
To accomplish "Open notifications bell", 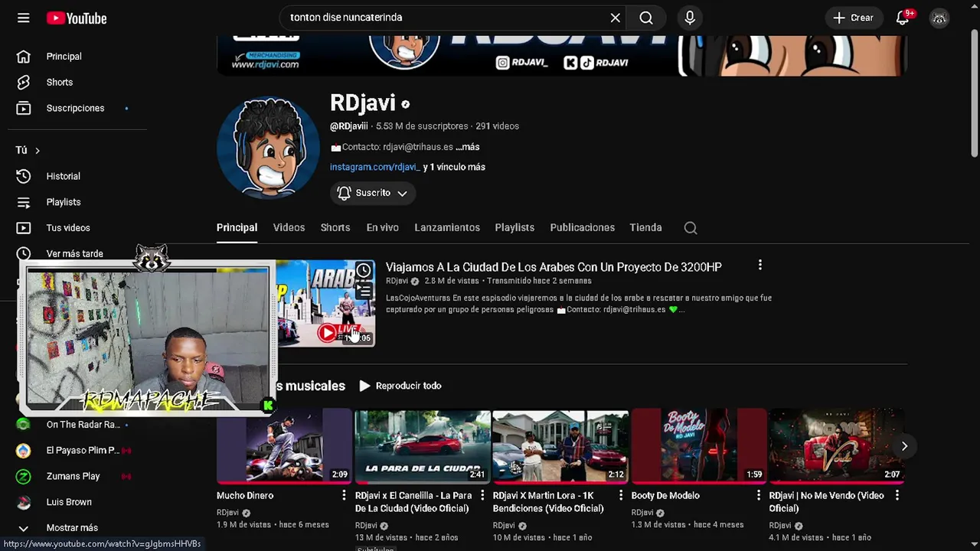I will pos(903,18).
